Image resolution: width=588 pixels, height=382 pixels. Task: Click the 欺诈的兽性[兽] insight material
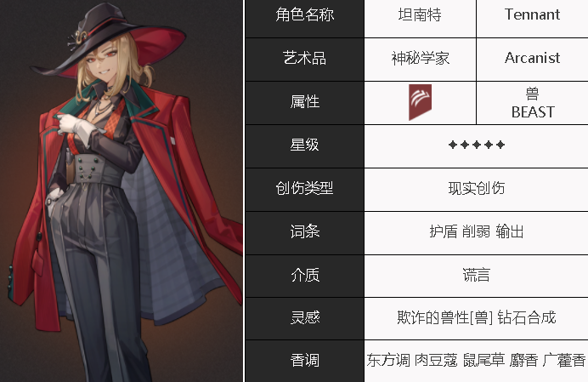(444, 318)
